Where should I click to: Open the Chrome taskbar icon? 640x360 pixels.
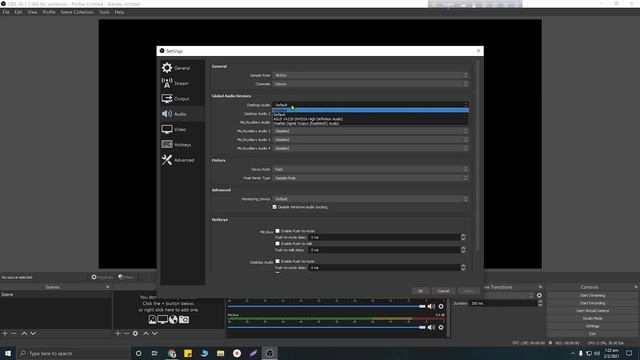[172, 353]
